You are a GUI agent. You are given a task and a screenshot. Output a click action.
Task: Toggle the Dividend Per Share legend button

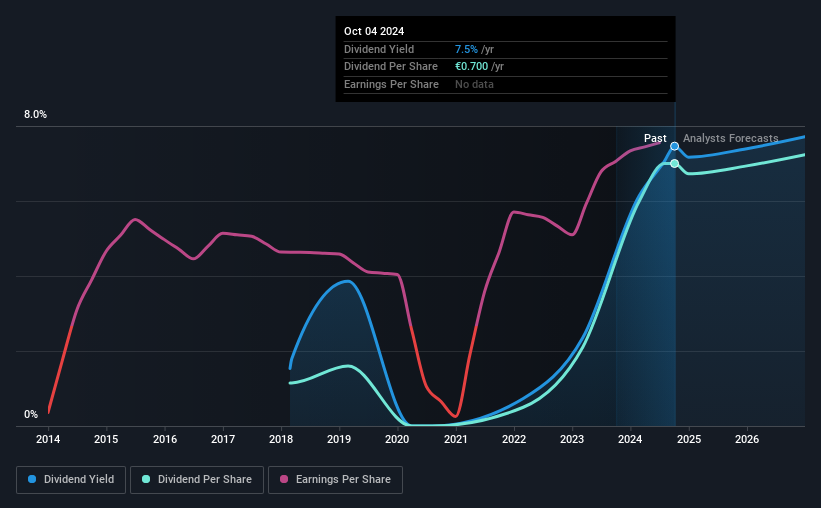tap(197, 480)
